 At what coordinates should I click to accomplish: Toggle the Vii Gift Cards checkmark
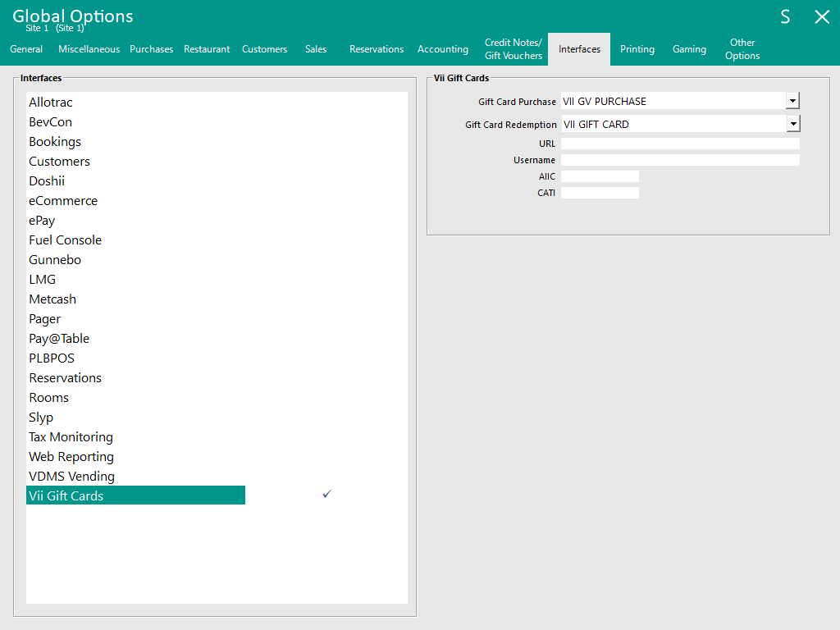pyautogui.click(x=326, y=494)
